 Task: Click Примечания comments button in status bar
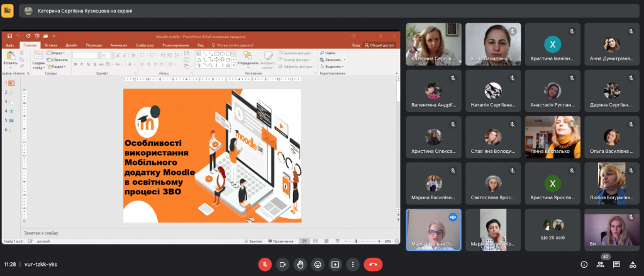[281, 241]
